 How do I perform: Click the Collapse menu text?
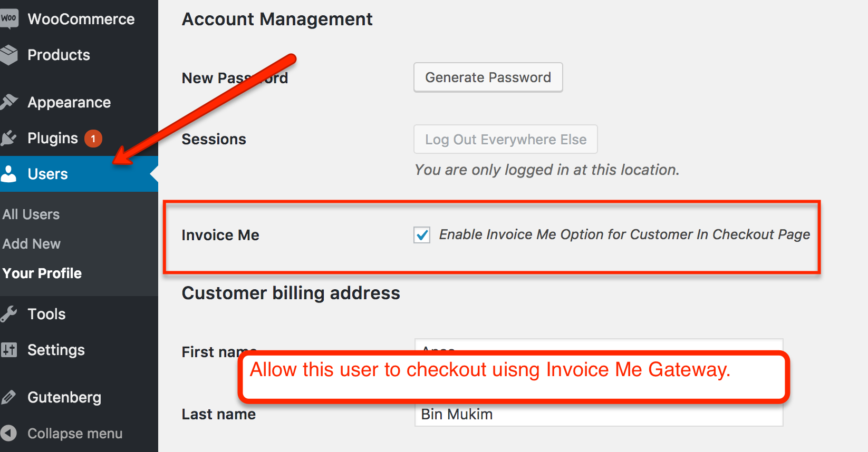click(75, 434)
